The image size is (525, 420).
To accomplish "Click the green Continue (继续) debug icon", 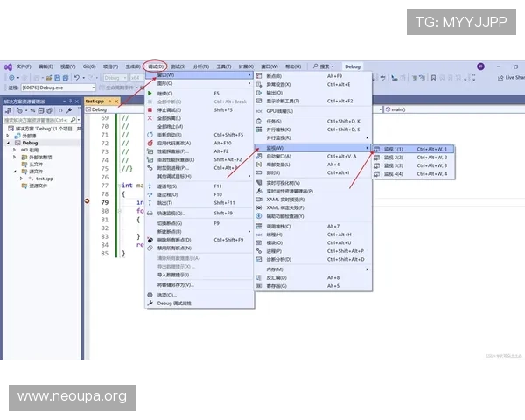I will (150, 93).
